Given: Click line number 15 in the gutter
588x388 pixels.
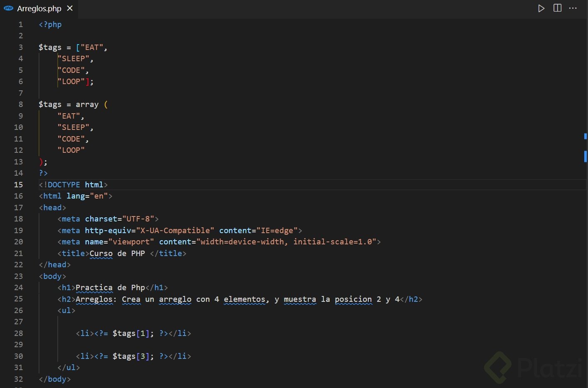Looking at the screenshot, I should tap(19, 184).
